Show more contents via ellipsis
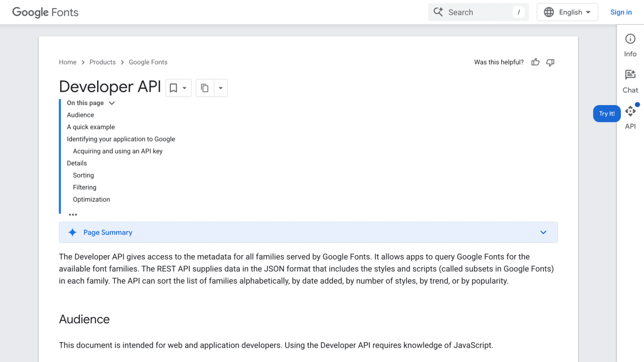 73,215
